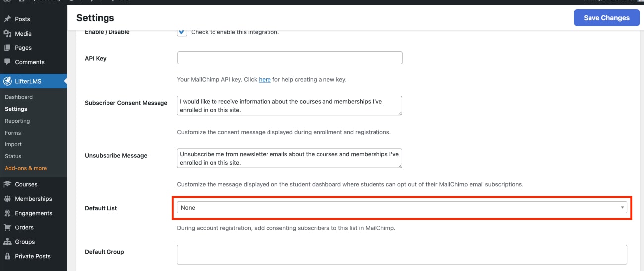Screen dimensions: 644x271
Task: Click into the Unsubscribe Message textarea
Action: point(290,158)
